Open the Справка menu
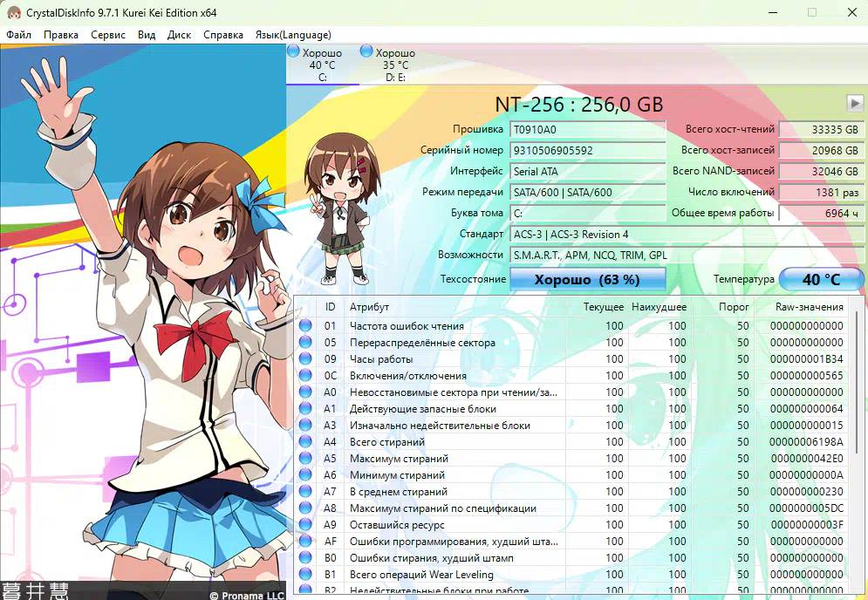 (223, 35)
